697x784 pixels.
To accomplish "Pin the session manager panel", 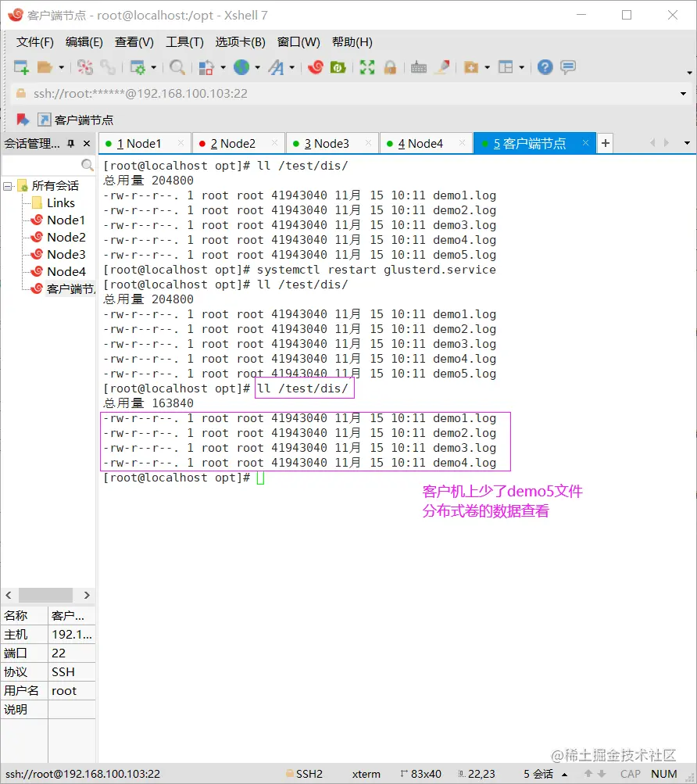I will pyautogui.click(x=71, y=144).
